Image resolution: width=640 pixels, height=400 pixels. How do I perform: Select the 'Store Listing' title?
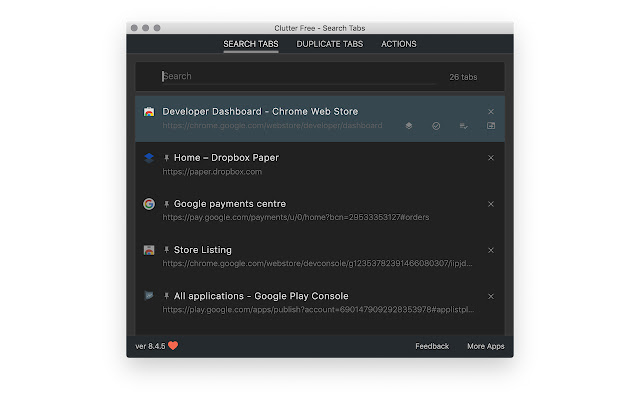tap(202, 250)
